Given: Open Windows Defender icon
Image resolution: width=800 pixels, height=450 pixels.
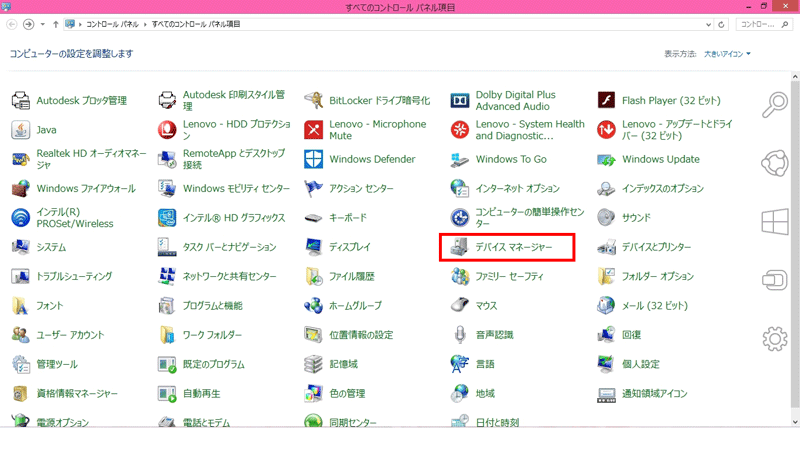Looking at the screenshot, I should (x=313, y=159).
